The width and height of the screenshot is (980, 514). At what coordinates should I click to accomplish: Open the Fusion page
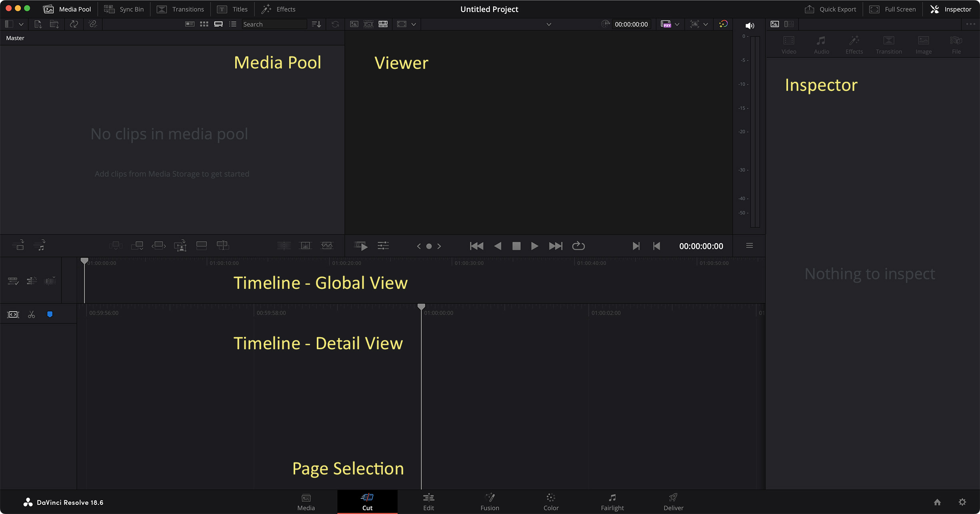click(x=490, y=502)
